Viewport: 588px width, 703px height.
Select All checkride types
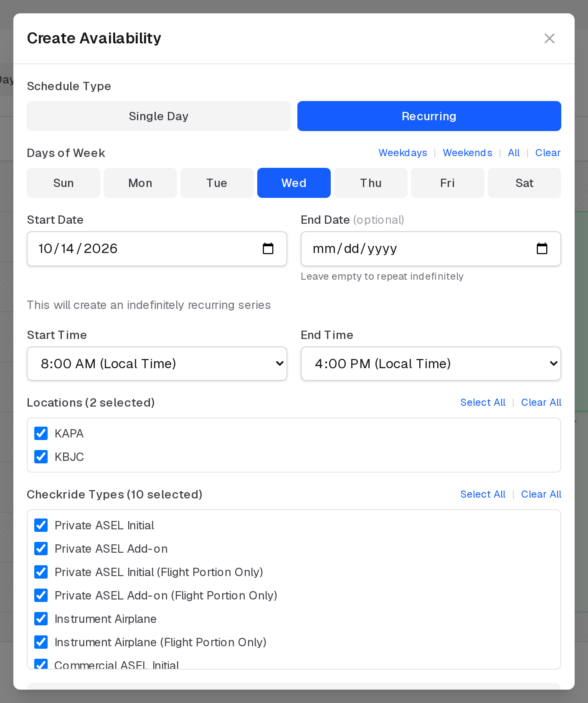pos(483,494)
